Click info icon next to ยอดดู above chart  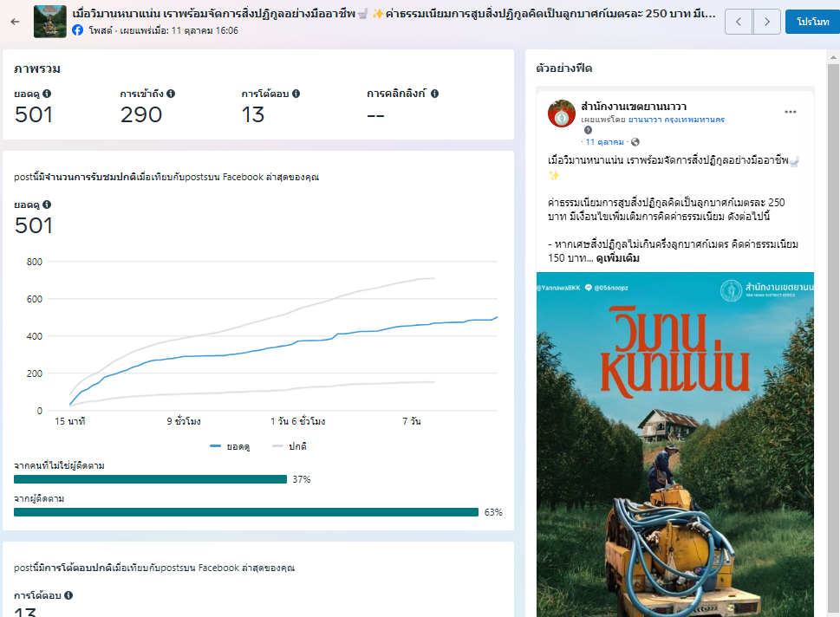click(x=47, y=205)
